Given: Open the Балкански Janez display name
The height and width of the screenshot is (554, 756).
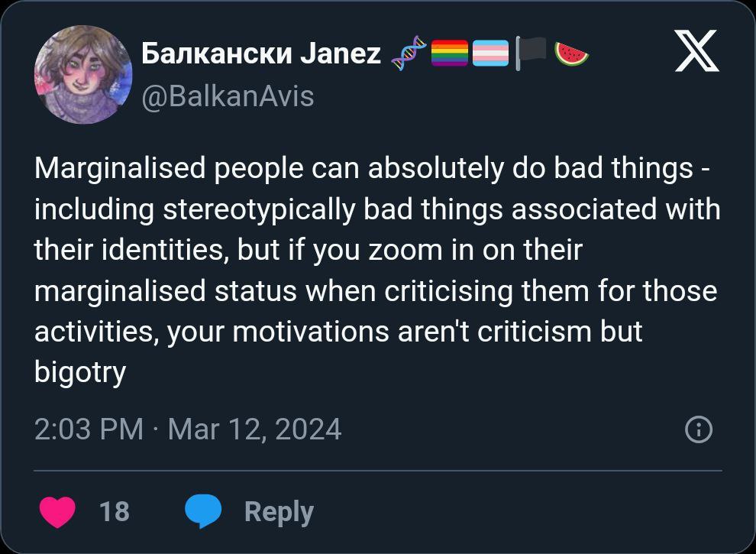Looking at the screenshot, I should [x=261, y=53].
